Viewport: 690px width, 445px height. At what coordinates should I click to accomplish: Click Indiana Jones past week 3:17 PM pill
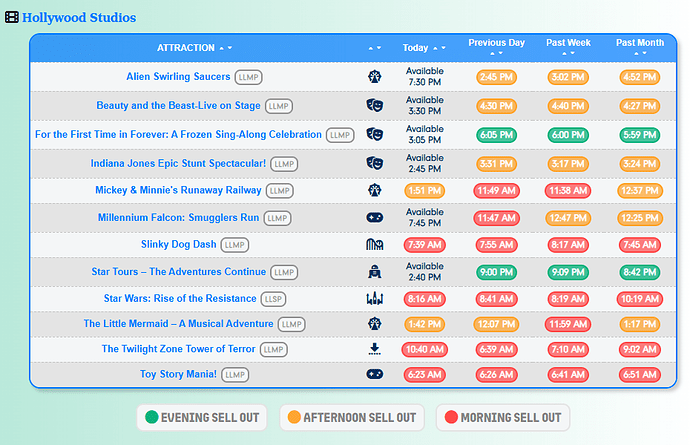(569, 164)
